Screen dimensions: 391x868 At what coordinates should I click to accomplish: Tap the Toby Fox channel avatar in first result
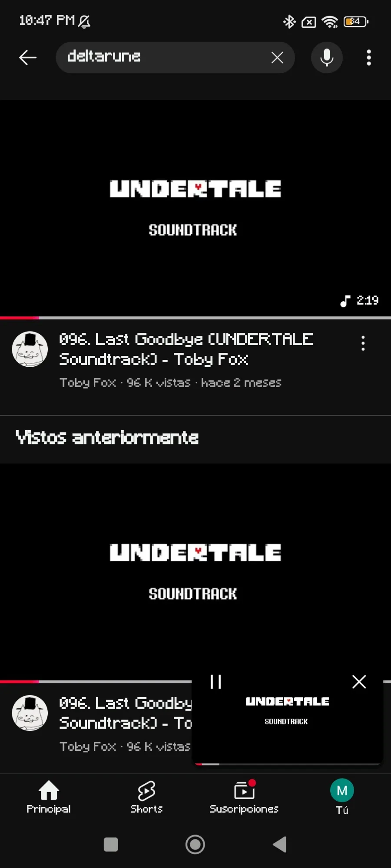[30, 349]
